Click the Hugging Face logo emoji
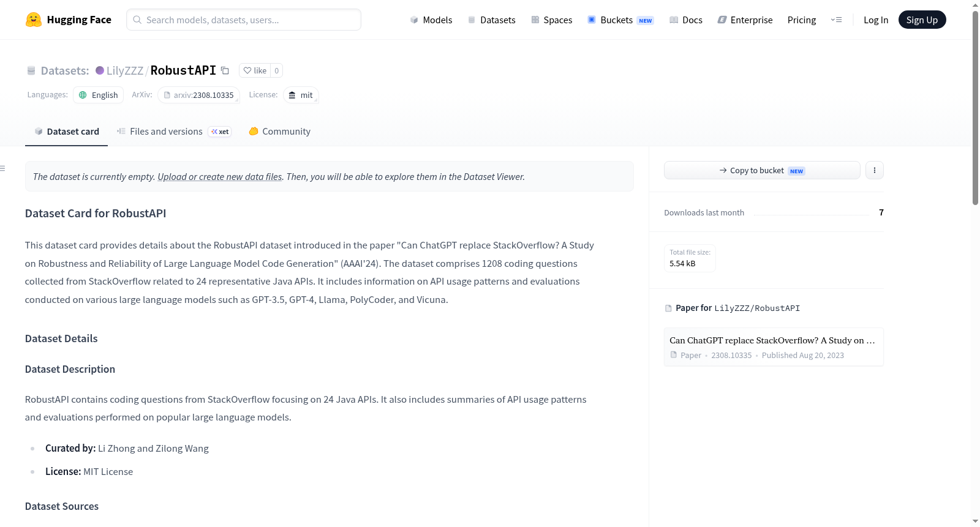980x527 pixels. (34, 20)
